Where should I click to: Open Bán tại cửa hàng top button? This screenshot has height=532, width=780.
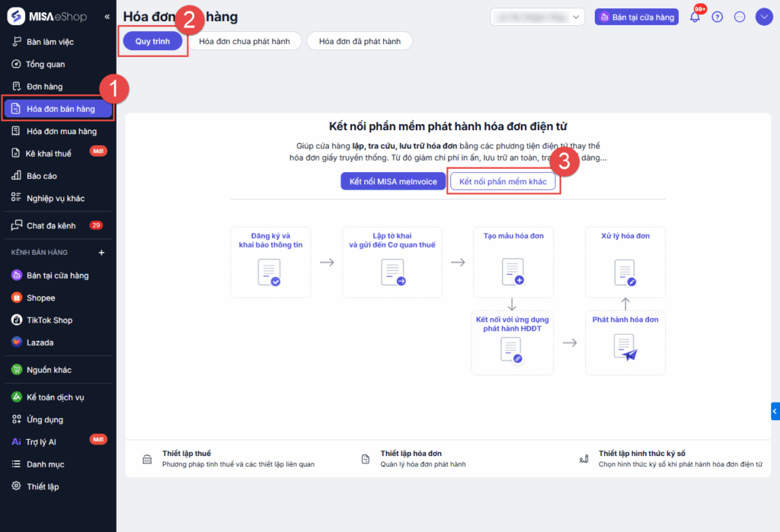637,17
